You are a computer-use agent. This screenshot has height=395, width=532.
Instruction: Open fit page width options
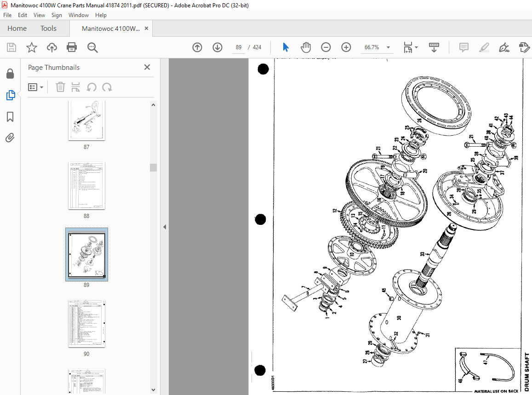pyautogui.click(x=408, y=47)
